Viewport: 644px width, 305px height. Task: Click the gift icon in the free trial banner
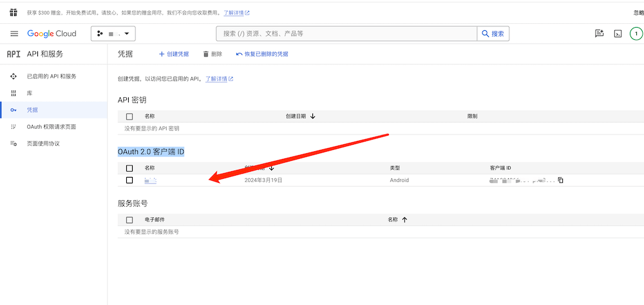14,12
